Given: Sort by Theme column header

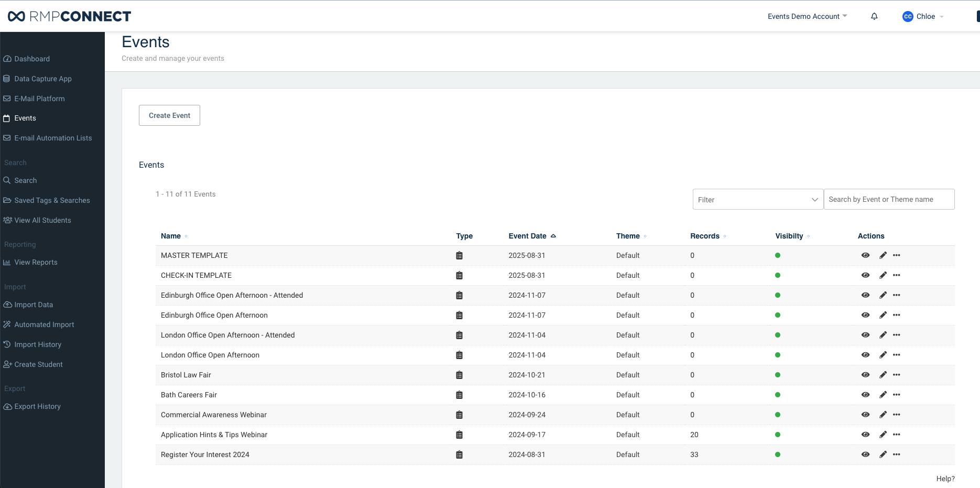Looking at the screenshot, I should pyautogui.click(x=631, y=236).
